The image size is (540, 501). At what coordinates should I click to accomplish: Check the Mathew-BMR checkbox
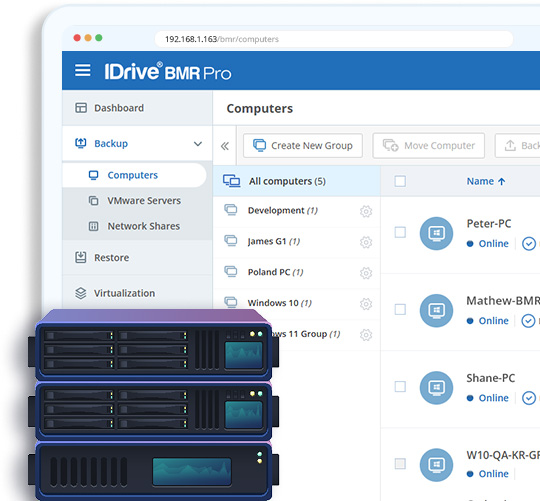(400, 309)
